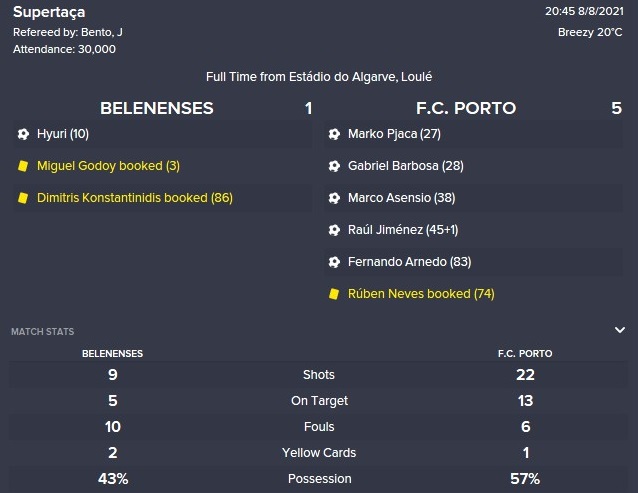Select the F.C. PORTO stats column header
This screenshot has height=493, width=638.
[525, 353]
